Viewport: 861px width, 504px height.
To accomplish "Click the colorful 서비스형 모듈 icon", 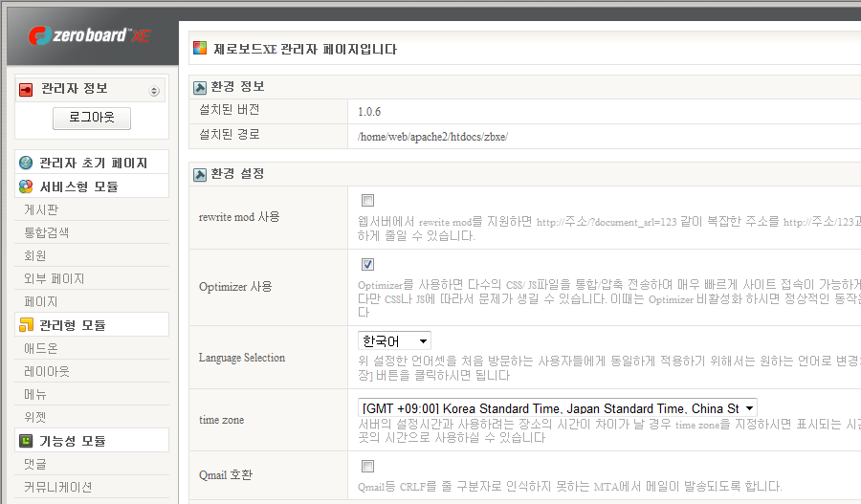I will click(x=26, y=186).
